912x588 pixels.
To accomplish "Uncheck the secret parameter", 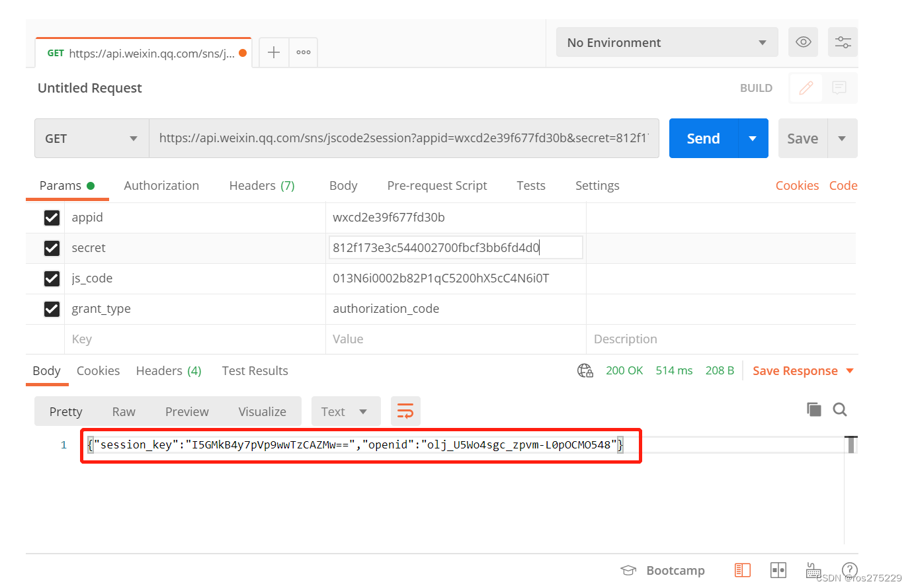I will coord(52,248).
